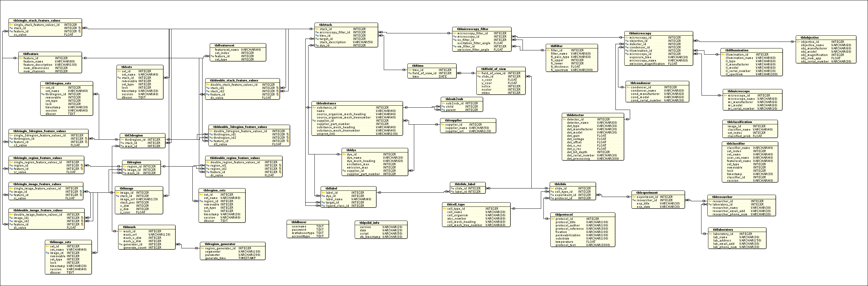The width and height of the screenshot is (868, 286).
Task: Select the tblfield_of_view table header
Action: (501, 69)
